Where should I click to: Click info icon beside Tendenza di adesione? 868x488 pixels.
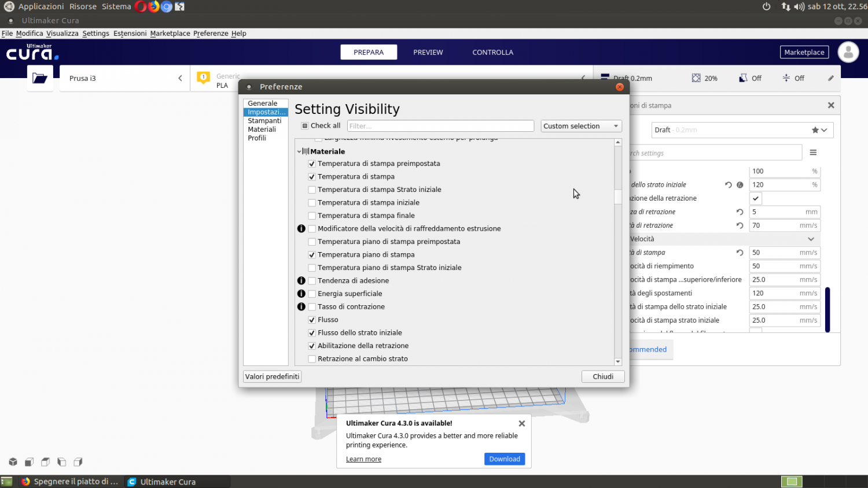click(x=301, y=280)
